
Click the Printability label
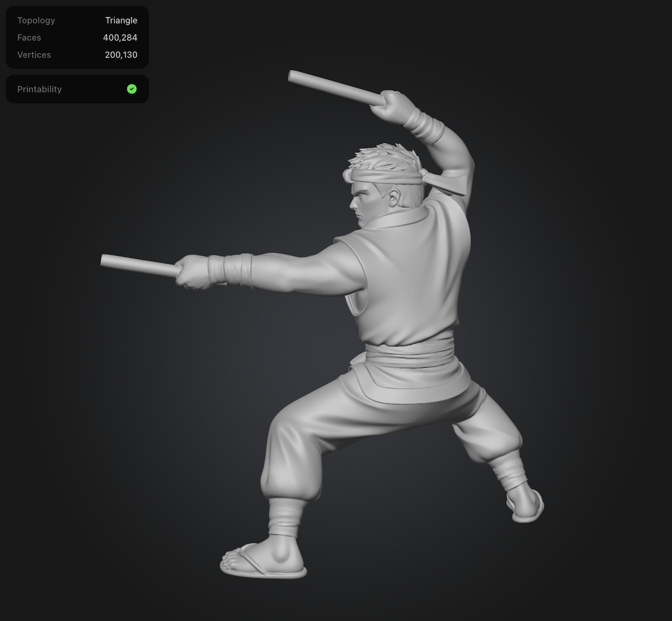tap(39, 89)
